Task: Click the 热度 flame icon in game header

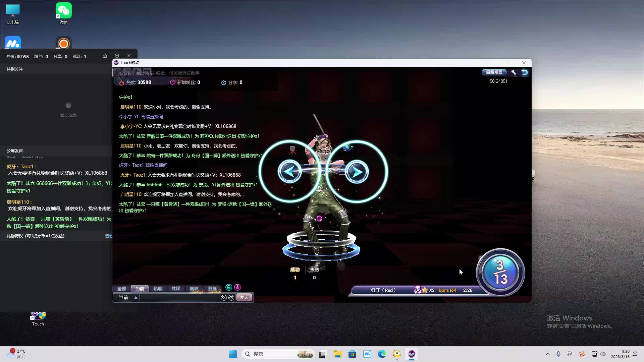Action: coord(121,82)
